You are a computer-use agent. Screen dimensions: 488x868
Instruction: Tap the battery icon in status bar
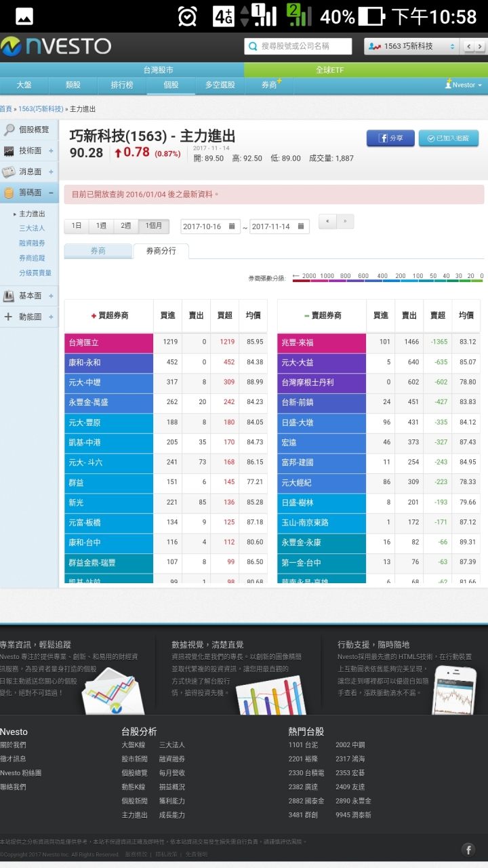pyautogui.click(x=371, y=16)
